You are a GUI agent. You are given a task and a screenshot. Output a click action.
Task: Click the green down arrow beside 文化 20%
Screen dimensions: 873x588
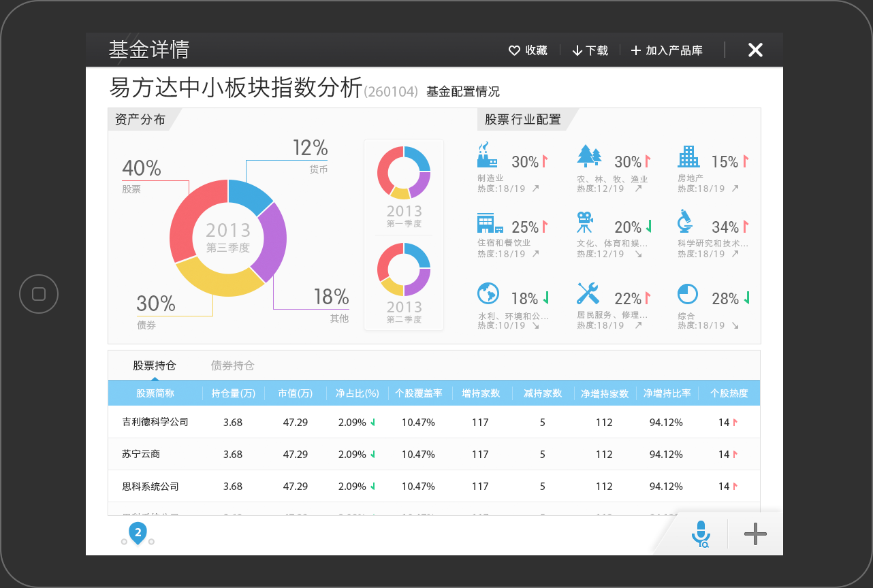point(649,226)
